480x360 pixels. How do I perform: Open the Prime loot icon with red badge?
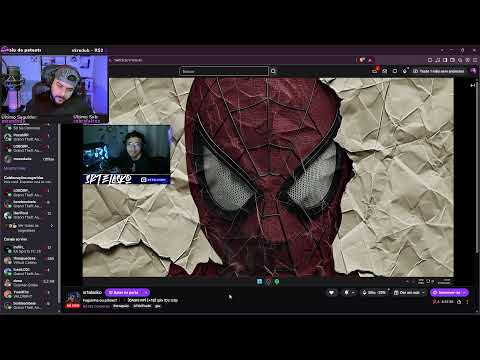(375, 71)
